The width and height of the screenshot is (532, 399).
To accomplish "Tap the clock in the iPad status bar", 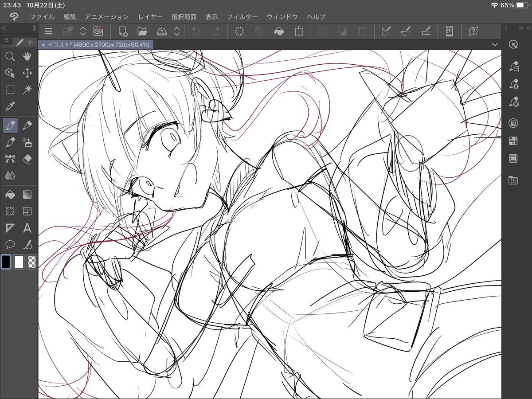I will (x=12, y=5).
